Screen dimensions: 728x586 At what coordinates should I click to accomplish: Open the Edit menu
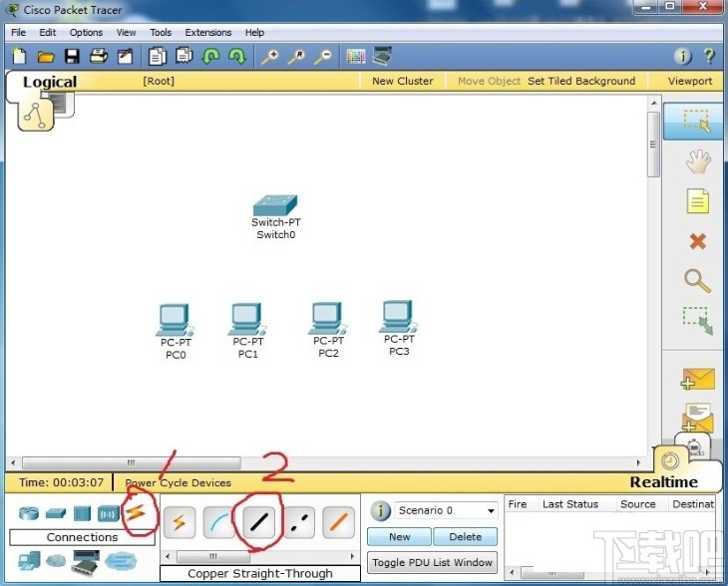(47, 33)
